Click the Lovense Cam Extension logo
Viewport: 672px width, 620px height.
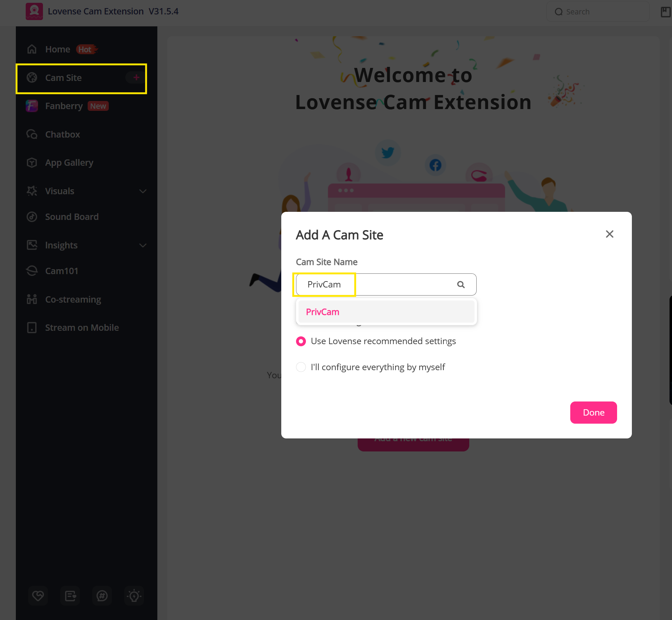point(34,11)
